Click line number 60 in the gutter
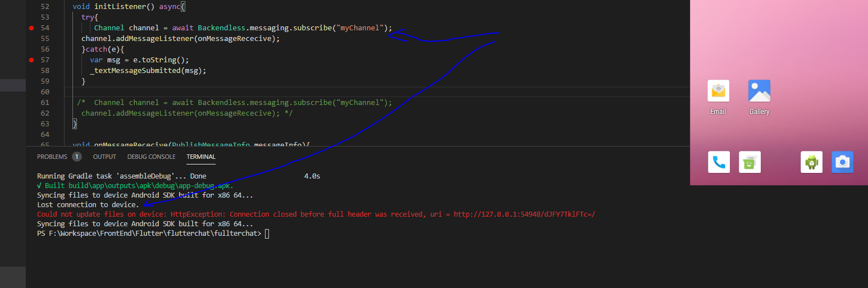Image resolution: width=868 pixels, height=288 pixels. pyautogui.click(x=45, y=92)
